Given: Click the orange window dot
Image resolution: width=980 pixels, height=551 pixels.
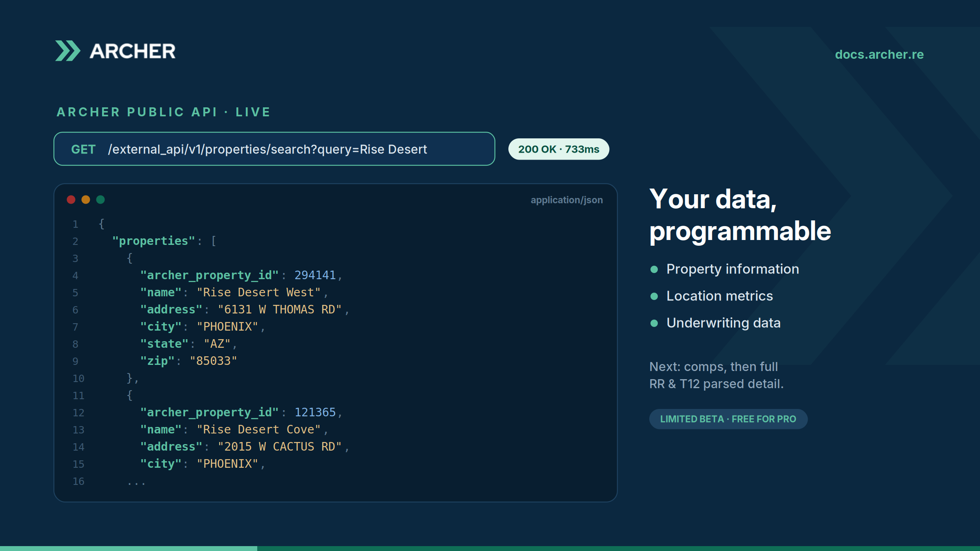Looking at the screenshot, I should tap(86, 200).
